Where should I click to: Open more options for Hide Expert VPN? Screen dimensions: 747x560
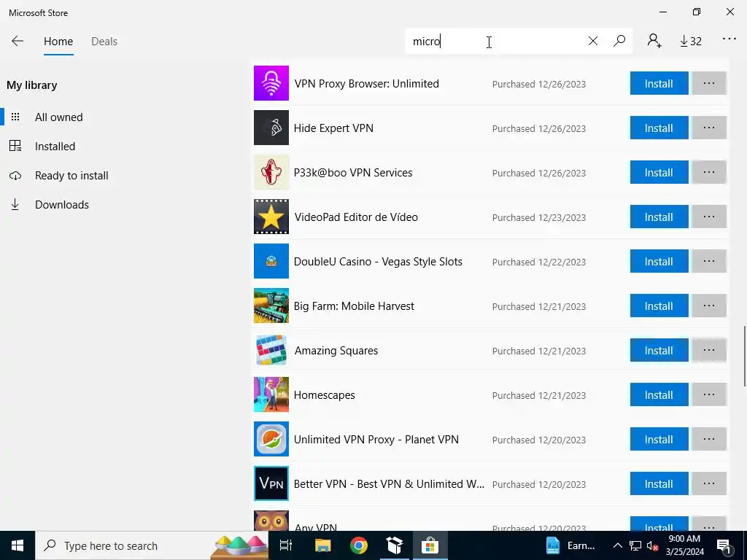pos(709,128)
